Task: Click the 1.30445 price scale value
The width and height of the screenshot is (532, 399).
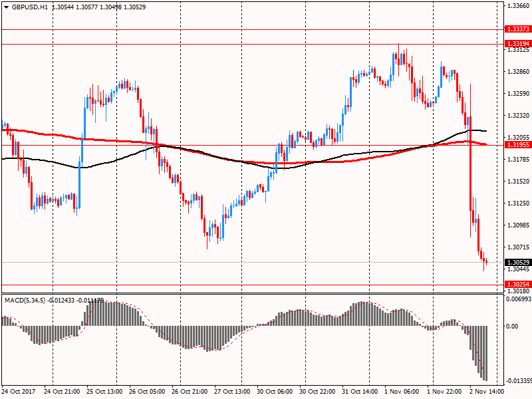Action: point(519,269)
